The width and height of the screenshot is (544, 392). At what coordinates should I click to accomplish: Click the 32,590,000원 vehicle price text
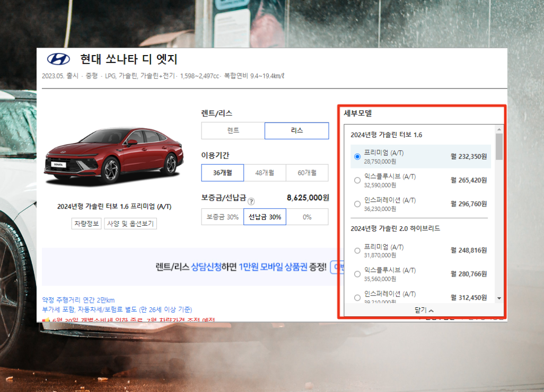tap(380, 185)
